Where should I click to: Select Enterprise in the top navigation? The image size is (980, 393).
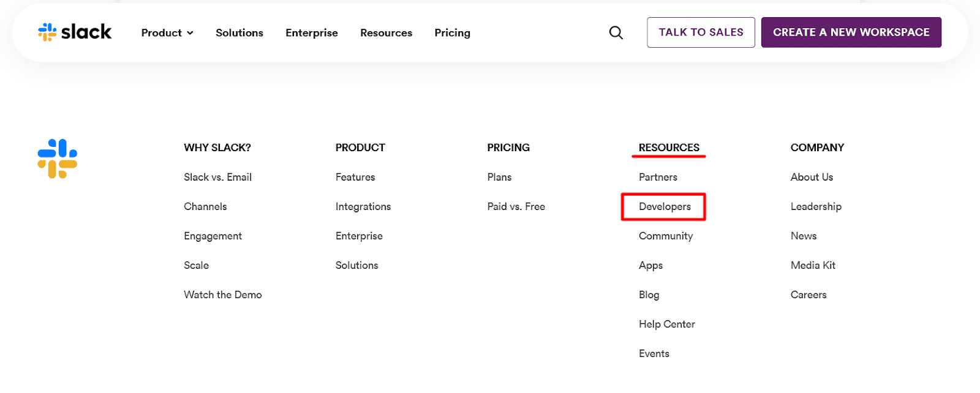311,33
